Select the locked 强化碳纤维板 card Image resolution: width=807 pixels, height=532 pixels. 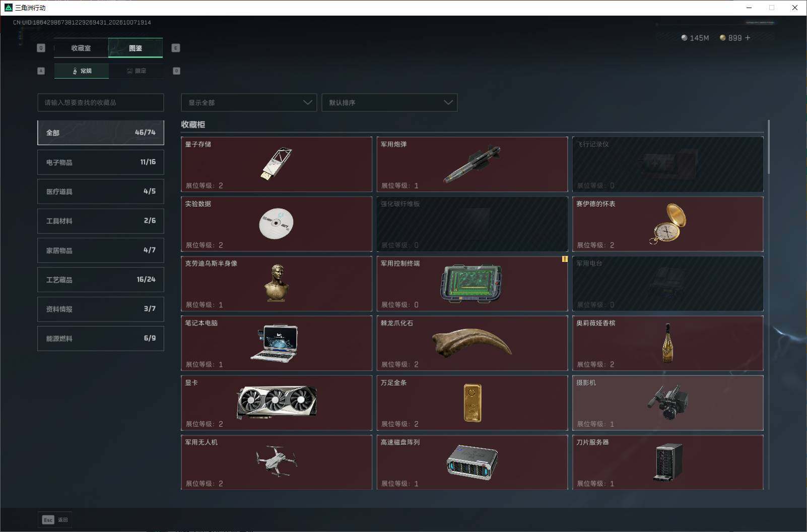472,224
